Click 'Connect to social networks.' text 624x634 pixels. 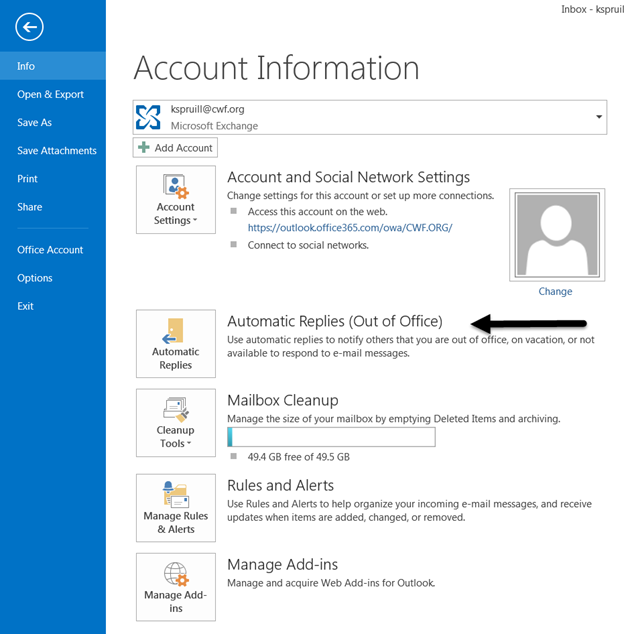308,245
